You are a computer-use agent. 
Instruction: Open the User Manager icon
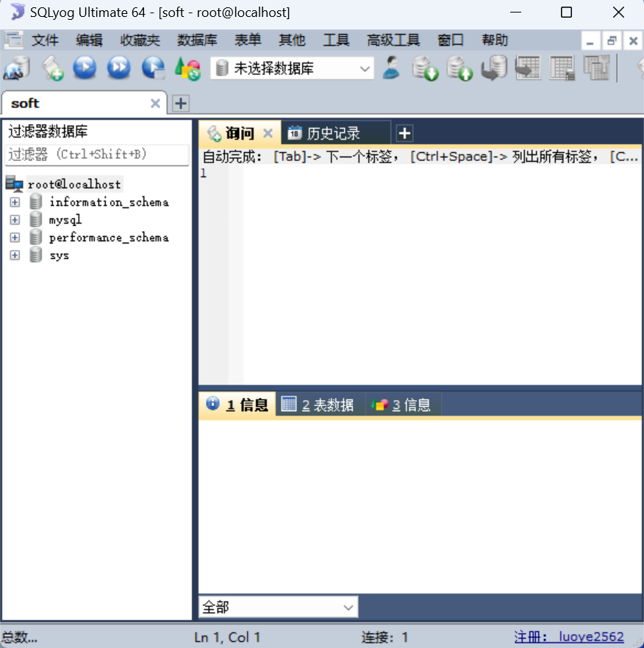coord(392,69)
